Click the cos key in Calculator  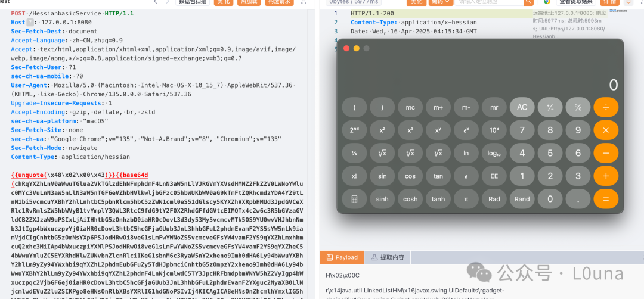(410, 176)
